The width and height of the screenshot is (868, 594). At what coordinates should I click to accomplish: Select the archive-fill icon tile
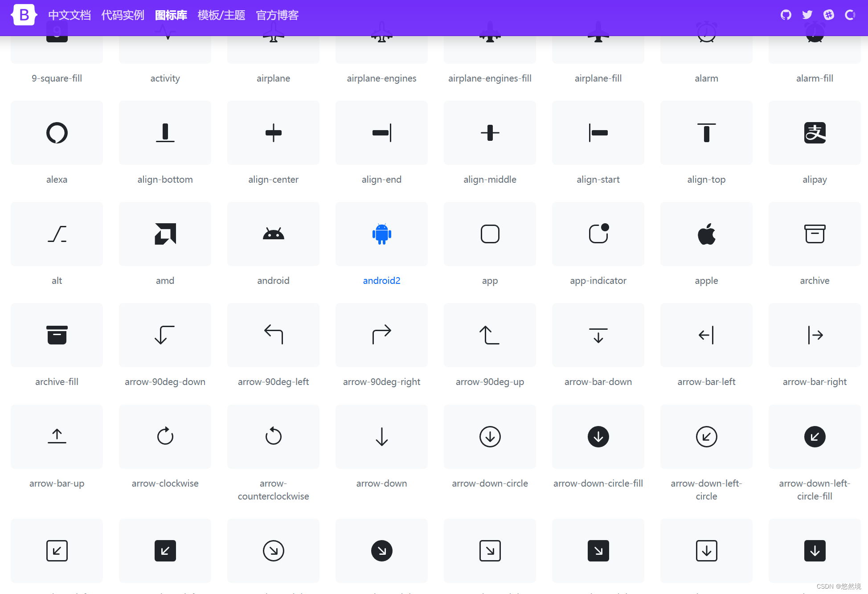pos(57,335)
